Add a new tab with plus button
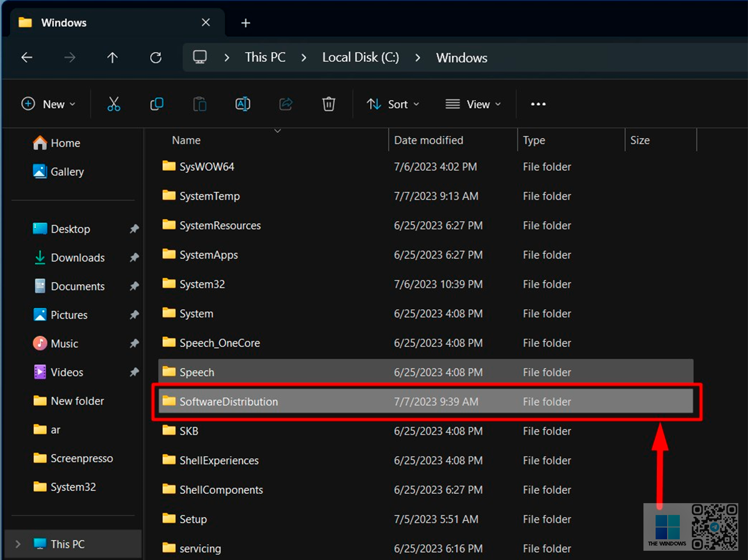 [246, 23]
